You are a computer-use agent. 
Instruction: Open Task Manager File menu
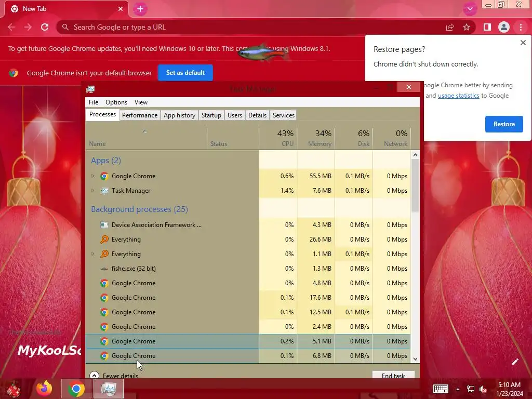click(x=94, y=102)
